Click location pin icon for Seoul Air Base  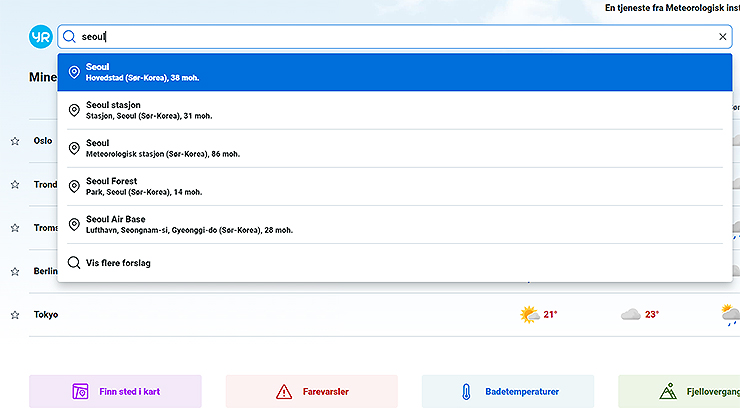click(x=74, y=225)
